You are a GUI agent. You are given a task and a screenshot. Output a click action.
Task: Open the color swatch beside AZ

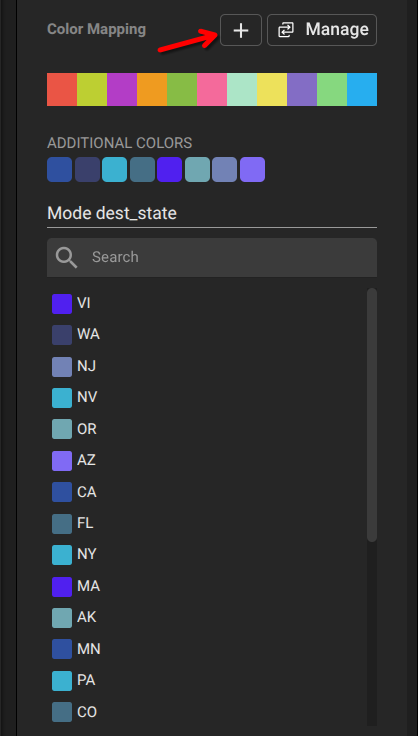coord(62,460)
